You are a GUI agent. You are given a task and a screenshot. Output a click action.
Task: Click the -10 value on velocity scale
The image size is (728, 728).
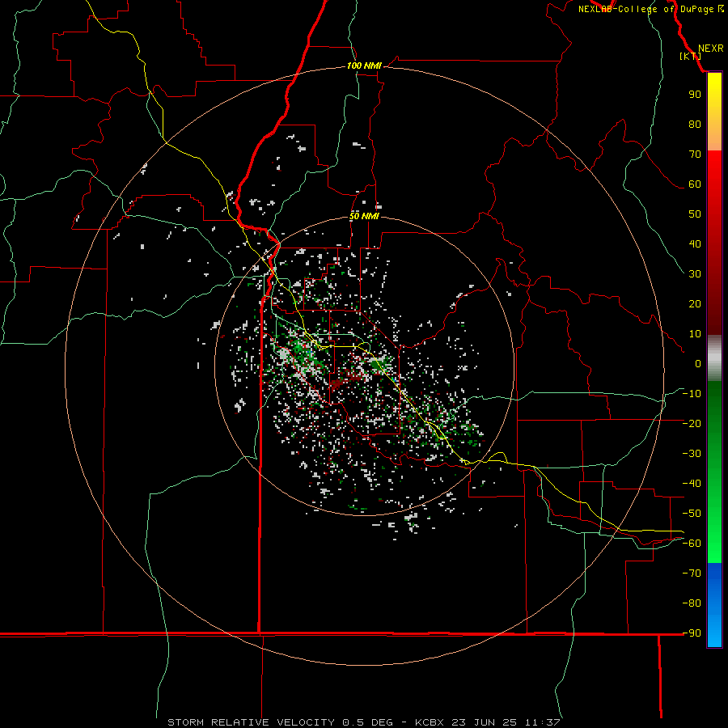[692, 394]
